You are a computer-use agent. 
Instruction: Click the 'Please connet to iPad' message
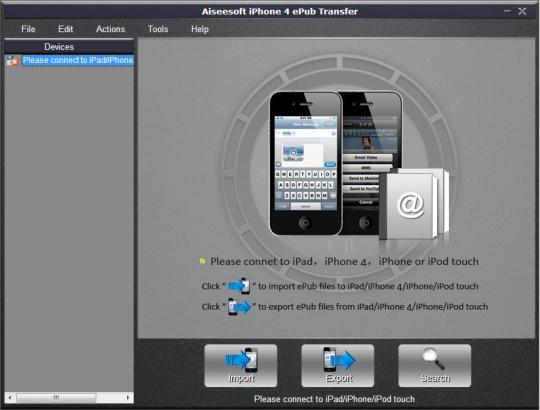[344, 262]
